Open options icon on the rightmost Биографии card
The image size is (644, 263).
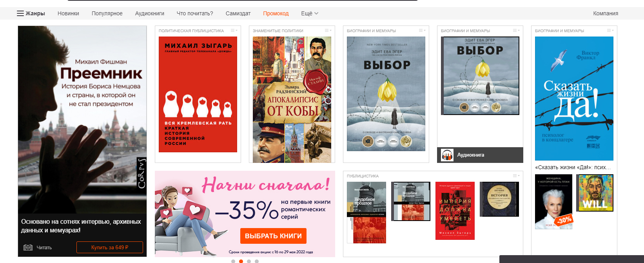tap(610, 31)
